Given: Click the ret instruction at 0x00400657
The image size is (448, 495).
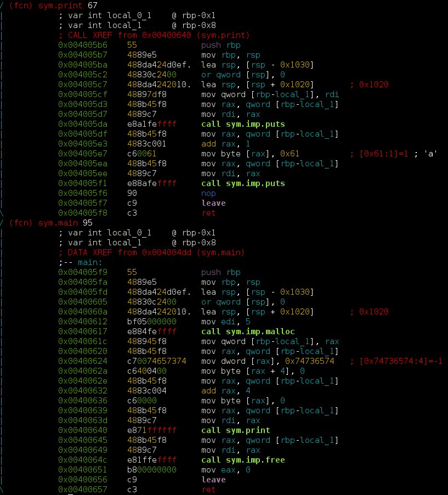Looking at the screenshot, I should pyautogui.click(x=208, y=490).
